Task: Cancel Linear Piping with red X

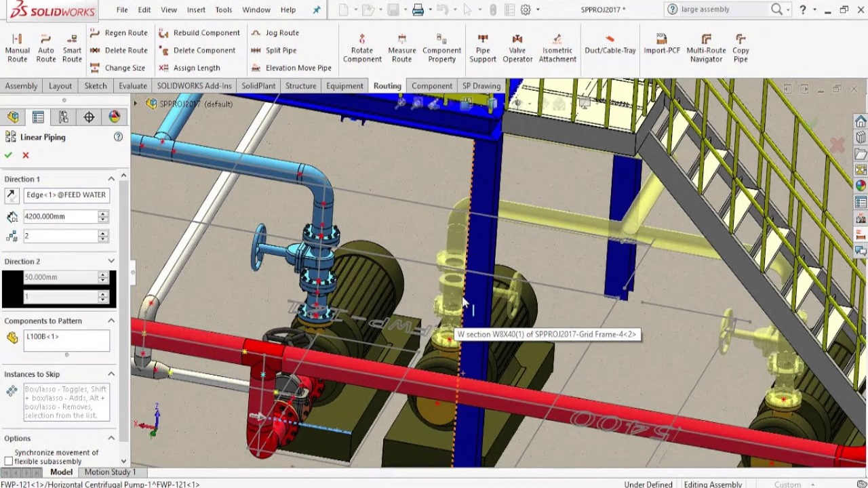Action: coord(26,155)
